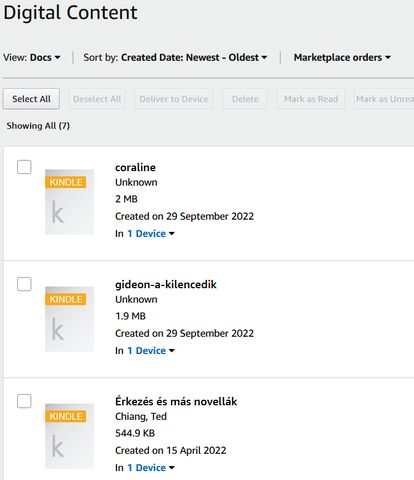Open the coraline document title
Viewport: 414px width, 480px height.
(x=135, y=167)
